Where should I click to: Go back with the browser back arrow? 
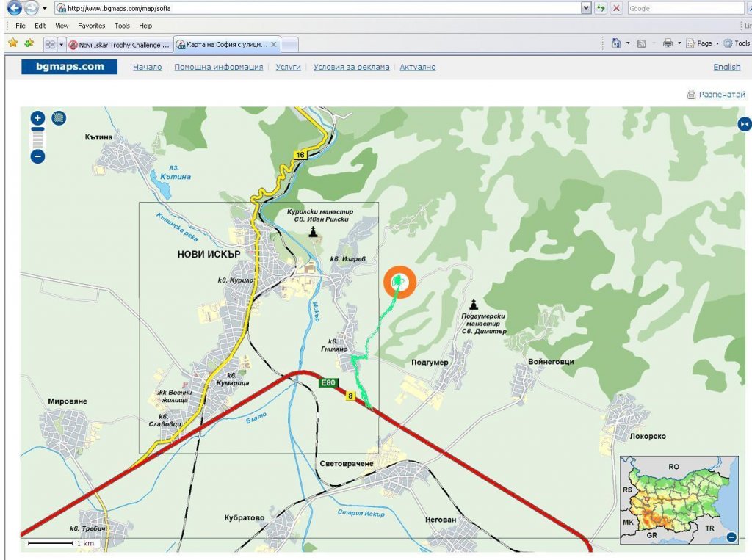pyautogui.click(x=15, y=7)
